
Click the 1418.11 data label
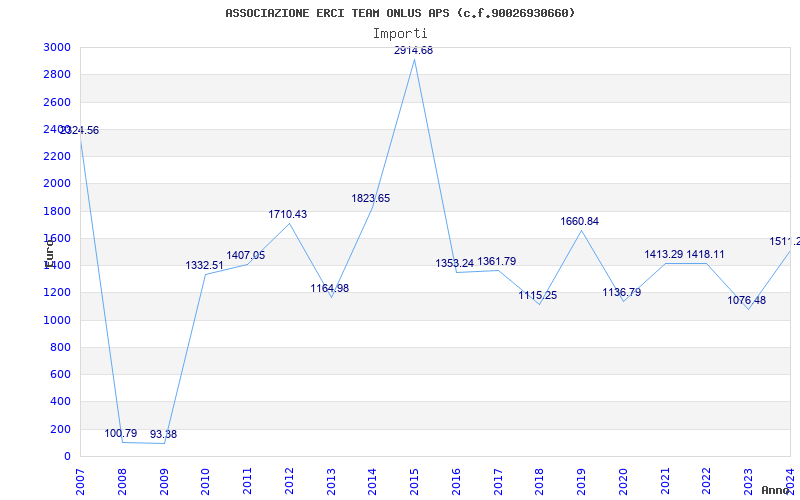[x=706, y=255]
